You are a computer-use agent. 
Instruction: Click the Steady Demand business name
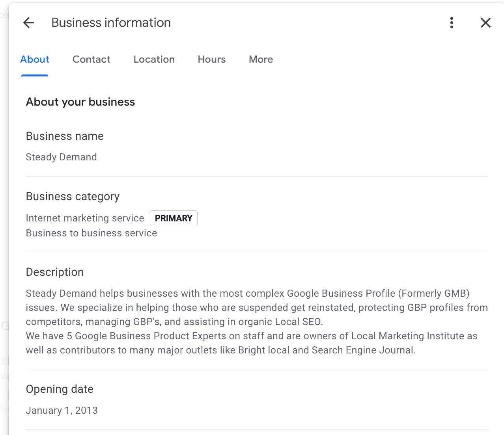click(x=61, y=157)
